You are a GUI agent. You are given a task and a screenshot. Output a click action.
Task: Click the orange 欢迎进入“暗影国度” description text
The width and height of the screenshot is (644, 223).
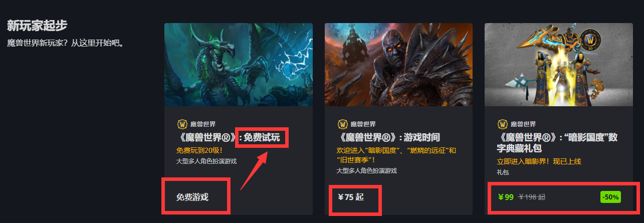[x=396, y=155]
